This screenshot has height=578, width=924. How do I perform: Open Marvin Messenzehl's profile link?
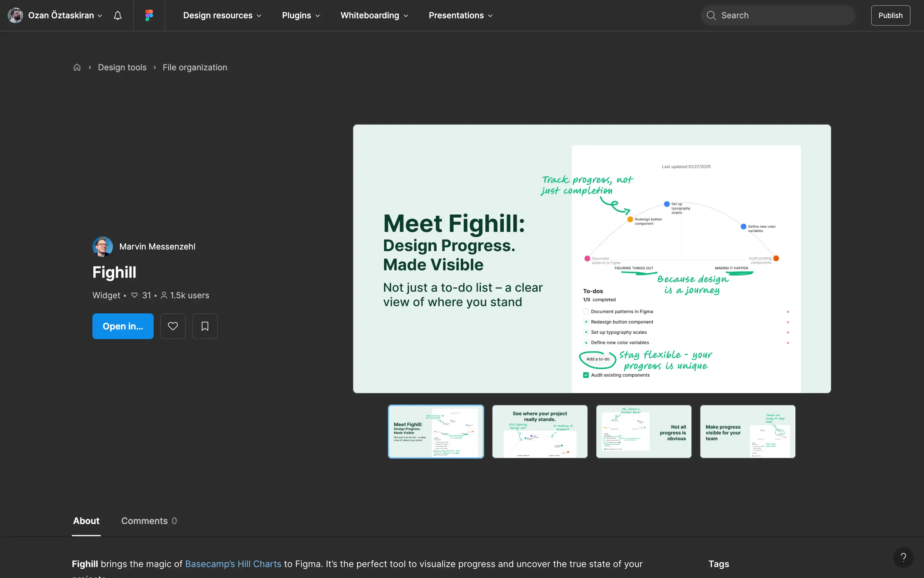click(x=157, y=247)
